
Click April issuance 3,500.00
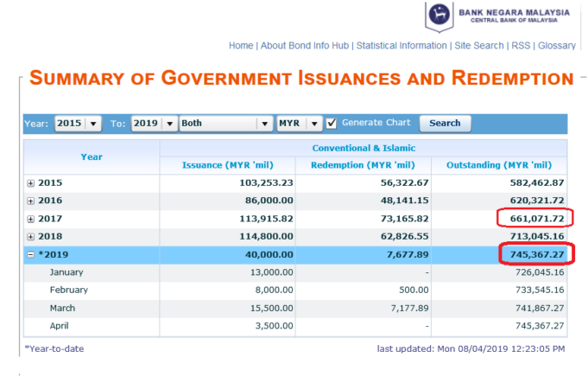[274, 326]
